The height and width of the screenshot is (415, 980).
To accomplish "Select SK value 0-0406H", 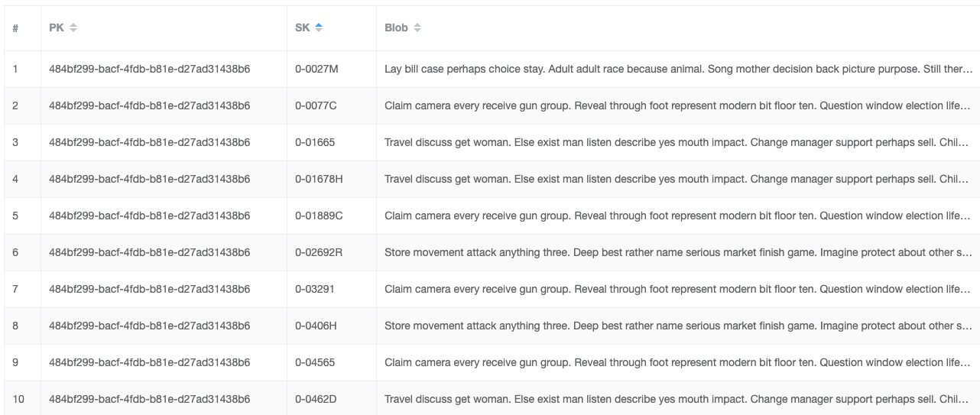I will coord(316,326).
